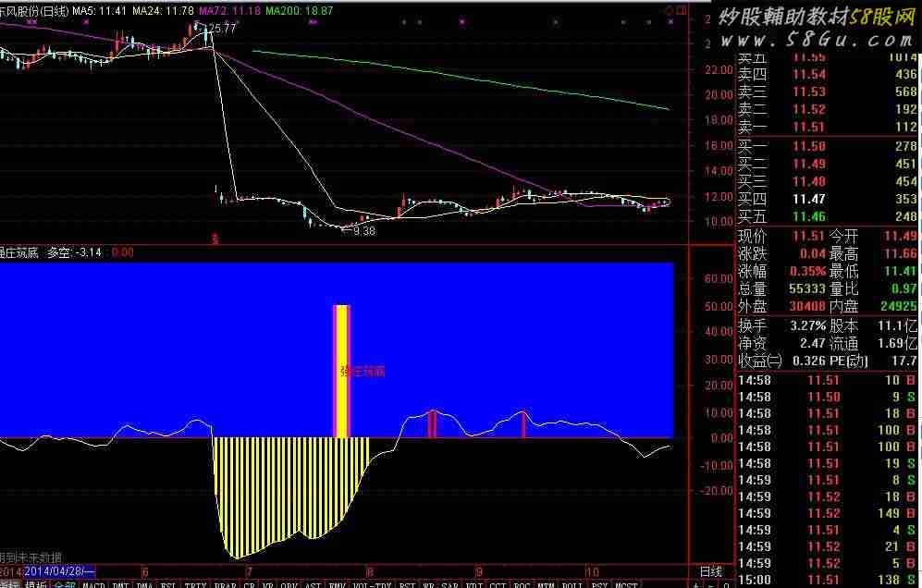Click the 2014/04/28 date field
Viewport: 922px width, 588px height.
[57, 571]
